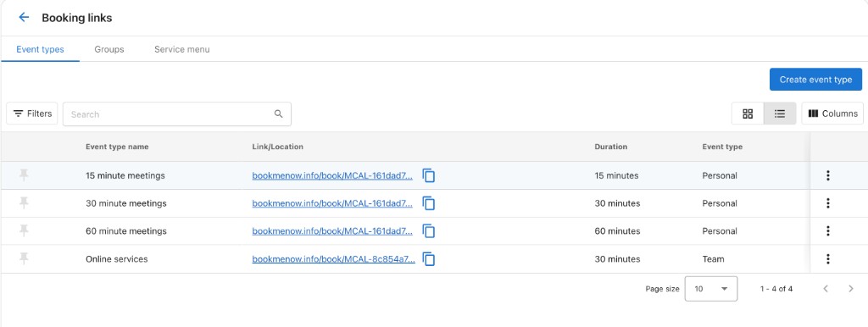Open more options for 30 minute meetings
868x327 pixels.
pyautogui.click(x=827, y=203)
